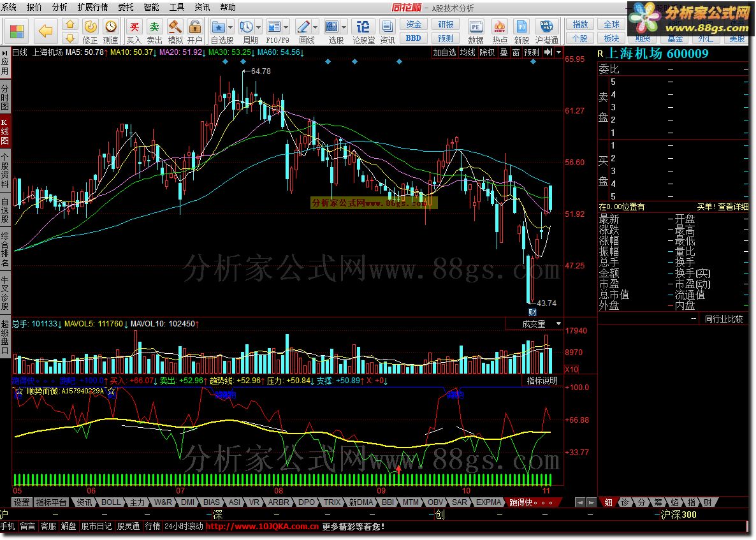Toggle 超级盘口 super order panel in sidebar
756x540 pixels.
click(x=5, y=337)
